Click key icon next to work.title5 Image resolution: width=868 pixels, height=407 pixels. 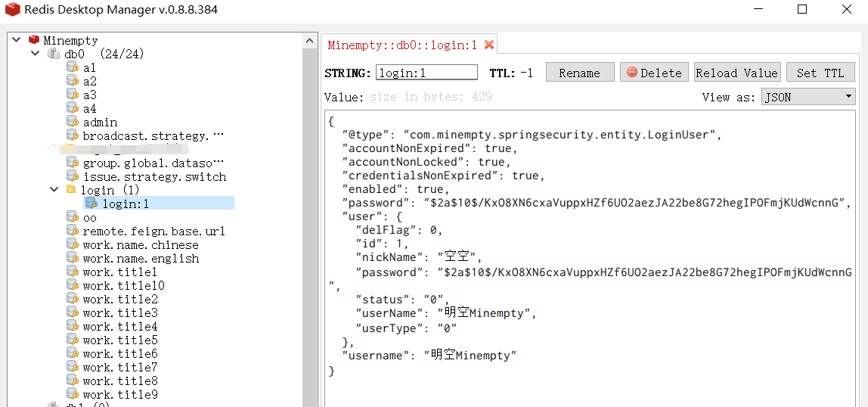click(x=73, y=340)
